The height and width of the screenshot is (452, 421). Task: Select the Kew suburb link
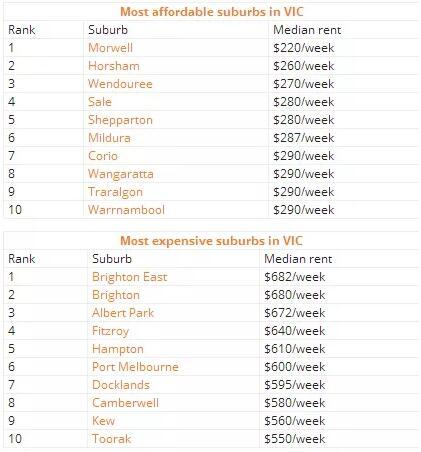point(103,421)
